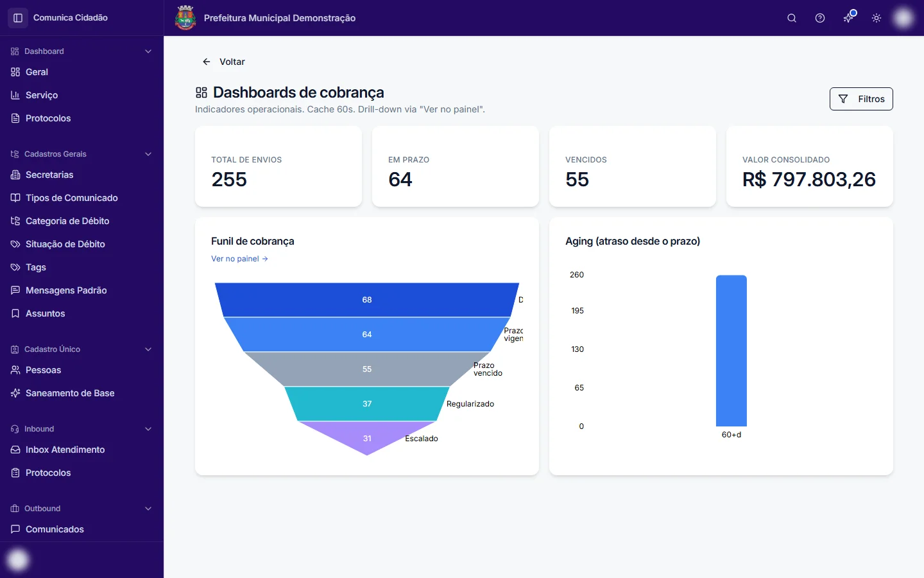
Task: Click the gray 55 'Prazo vencido' funnel segment
Action: tap(367, 369)
